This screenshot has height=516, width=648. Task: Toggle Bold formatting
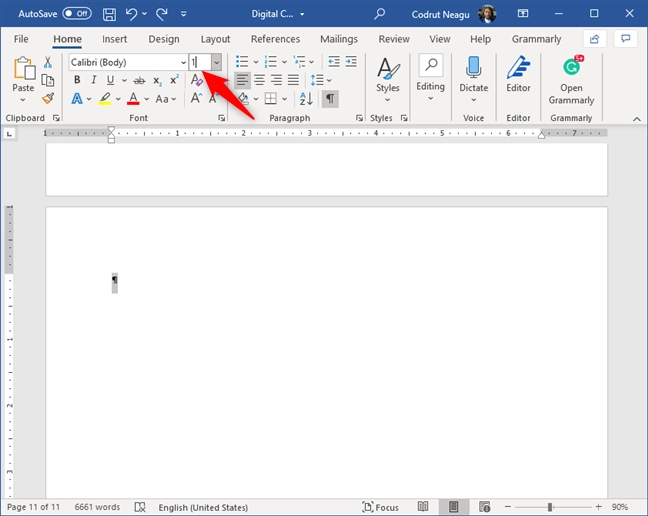pyautogui.click(x=77, y=80)
